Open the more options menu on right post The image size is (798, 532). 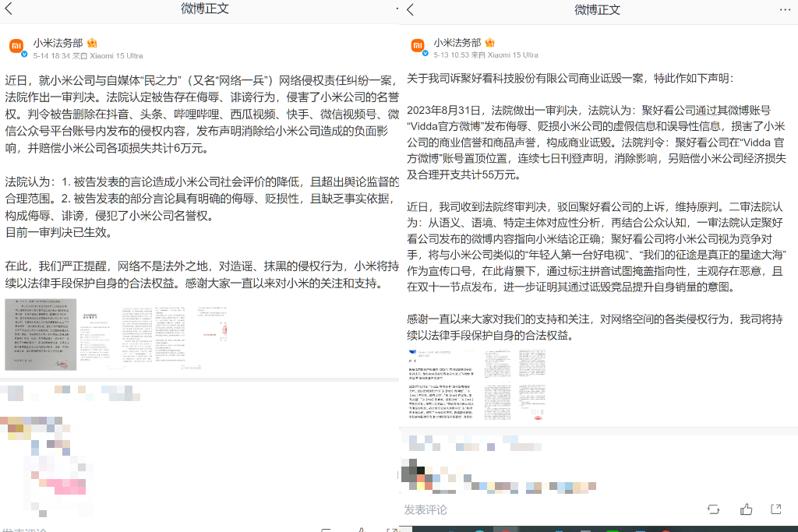click(x=785, y=9)
